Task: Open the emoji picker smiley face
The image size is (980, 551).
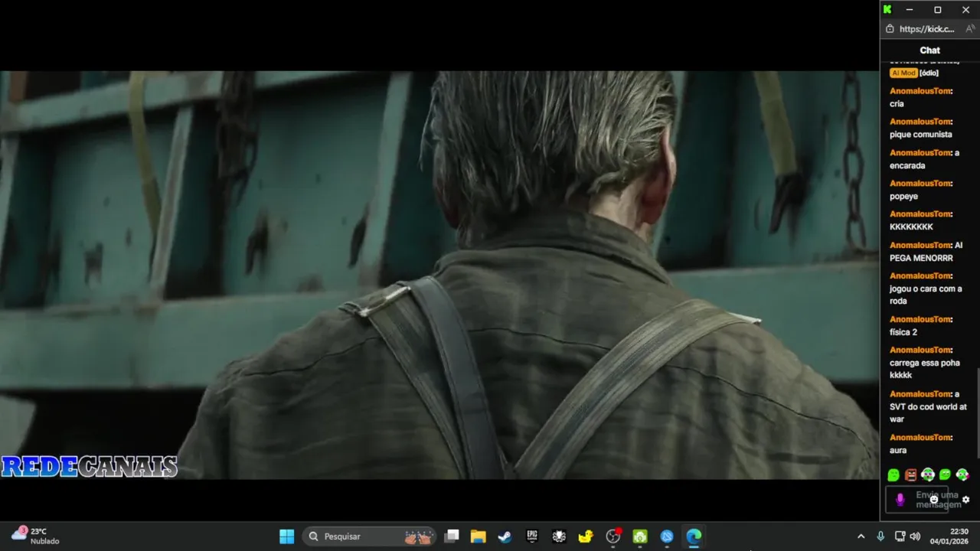Action: coord(933,499)
